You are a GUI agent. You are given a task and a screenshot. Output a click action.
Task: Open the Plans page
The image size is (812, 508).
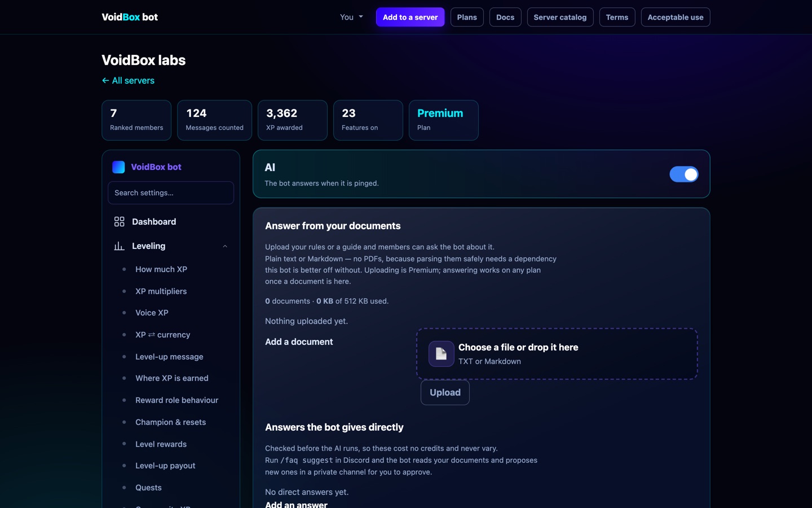click(x=467, y=17)
